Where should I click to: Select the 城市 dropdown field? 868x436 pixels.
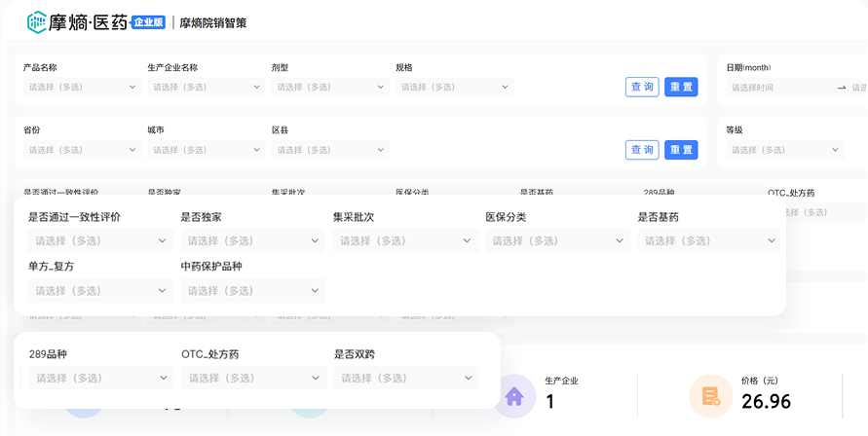point(206,150)
